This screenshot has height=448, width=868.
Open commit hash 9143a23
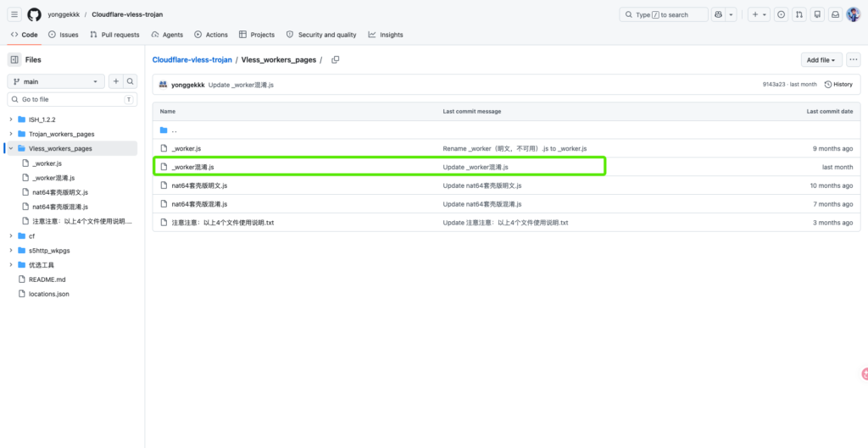tap(773, 85)
